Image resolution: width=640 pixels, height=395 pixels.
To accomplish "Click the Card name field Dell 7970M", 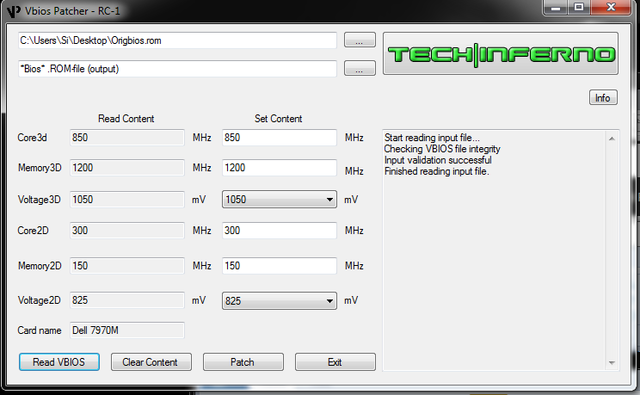I will (x=127, y=330).
